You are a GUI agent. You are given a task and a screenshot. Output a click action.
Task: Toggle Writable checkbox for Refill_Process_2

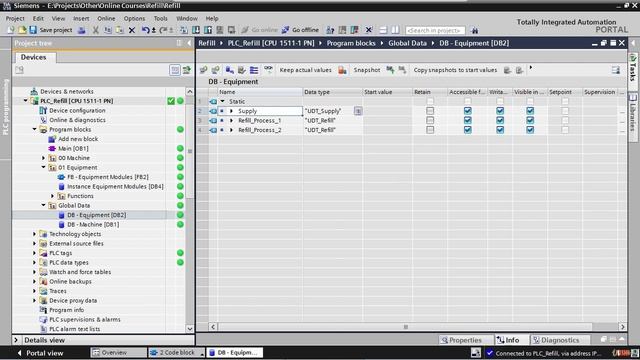(x=500, y=130)
